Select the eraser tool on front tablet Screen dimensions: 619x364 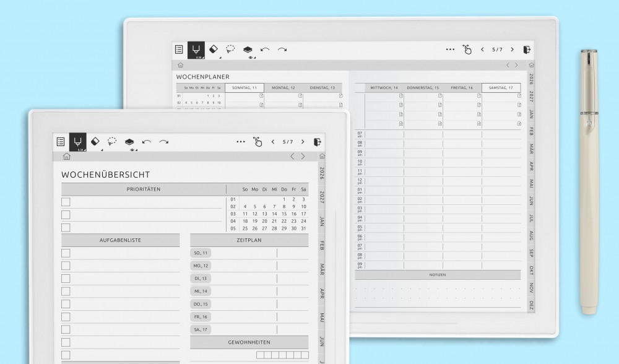pyautogui.click(x=95, y=142)
